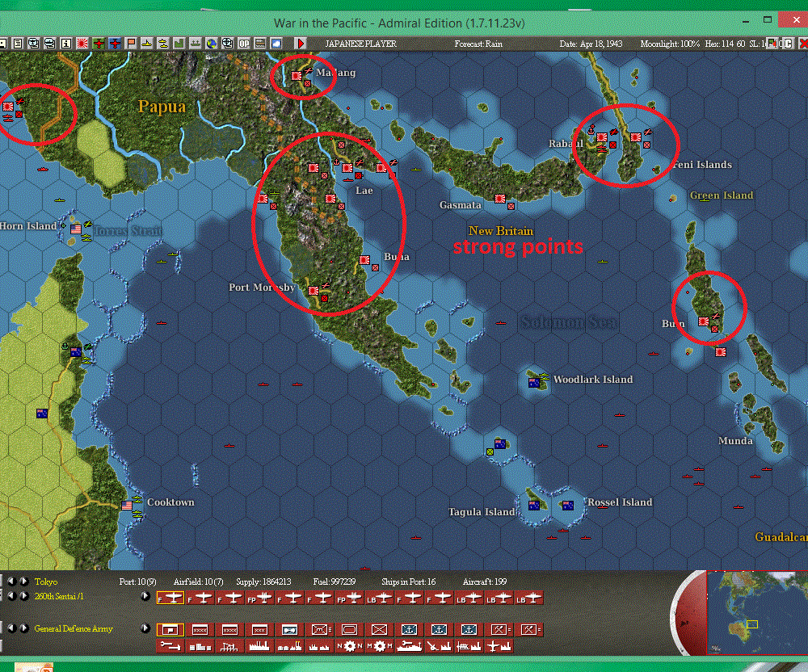
Task: Select the Australian flag on Tagula Island
Action: pos(534,505)
